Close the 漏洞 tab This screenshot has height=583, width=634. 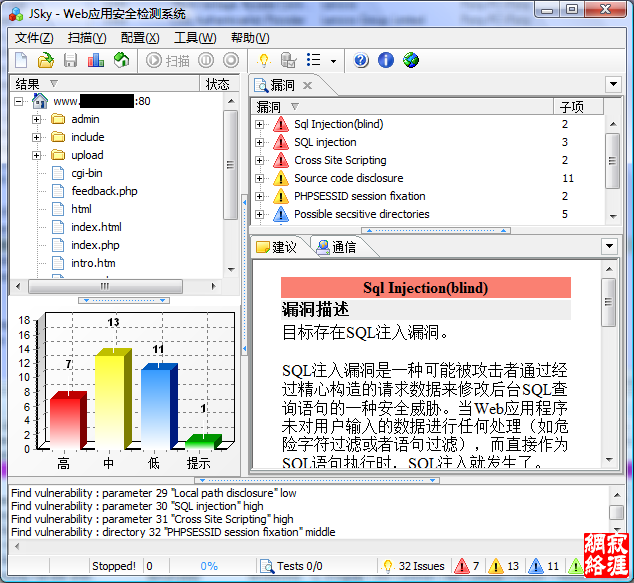coord(307,86)
